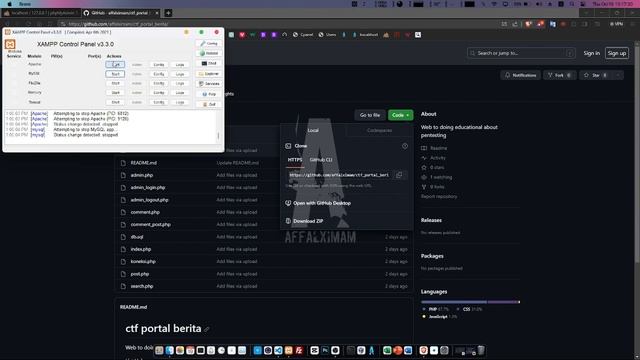Viewport: 640px width, 360px height.
Task: Start the MySQL module in XAMPP
Action: pyautogui.click(x=115, y=74)
